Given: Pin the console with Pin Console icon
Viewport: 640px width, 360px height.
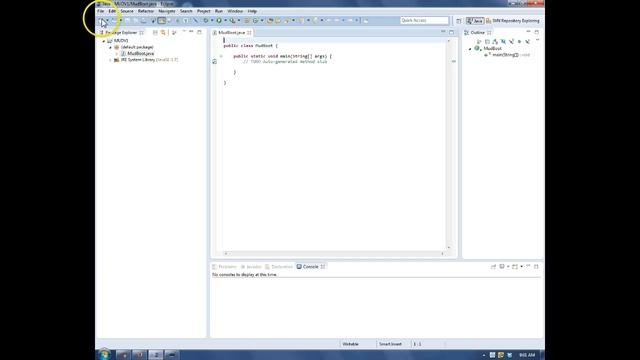Looking at the screenshot, I should [493, 267].
